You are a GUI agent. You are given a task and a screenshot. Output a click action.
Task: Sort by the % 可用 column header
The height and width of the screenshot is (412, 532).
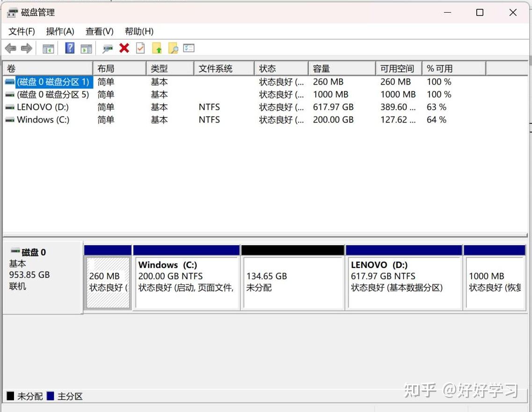pos(454,68)
